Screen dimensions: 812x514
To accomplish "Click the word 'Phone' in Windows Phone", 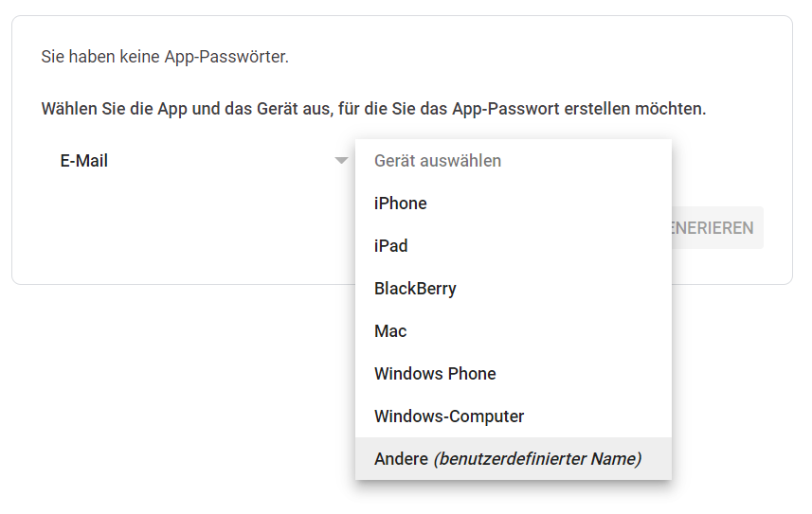I will click(472, 374).
